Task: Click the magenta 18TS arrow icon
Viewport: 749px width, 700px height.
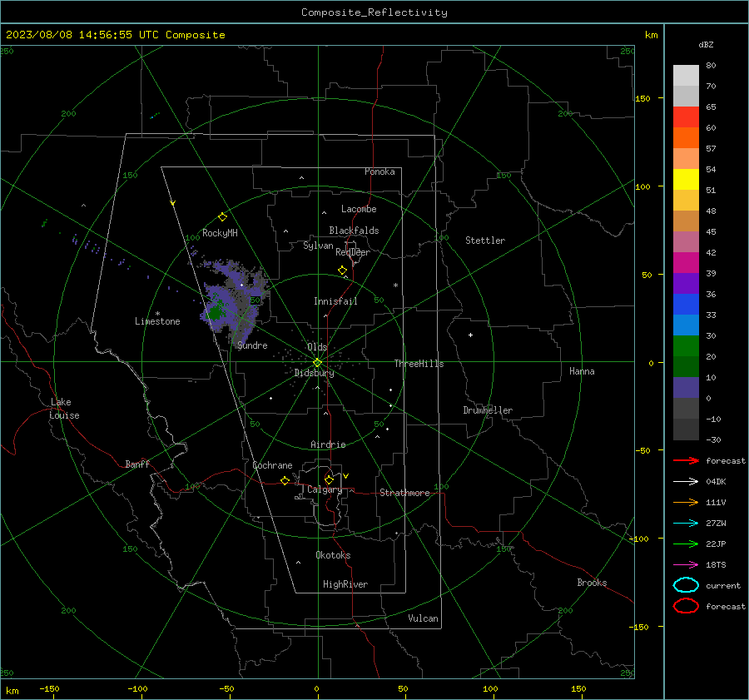Action: coord(686,565)
